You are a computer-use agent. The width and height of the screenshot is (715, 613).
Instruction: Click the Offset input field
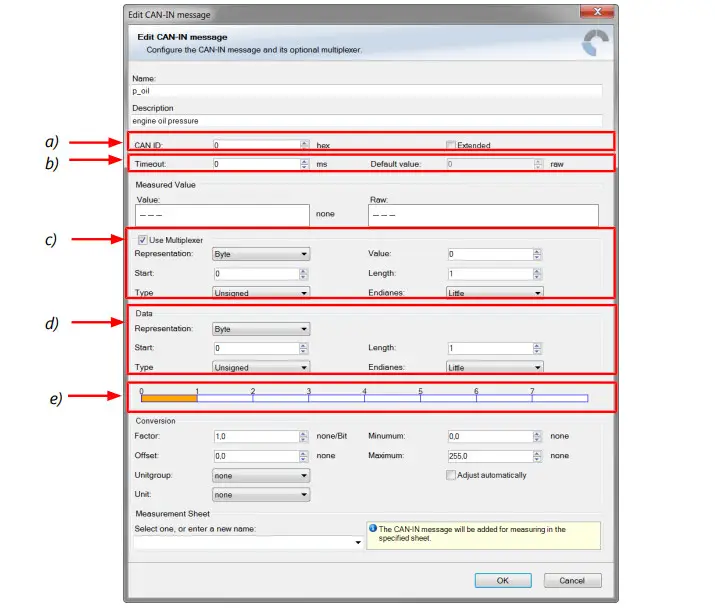257,456
